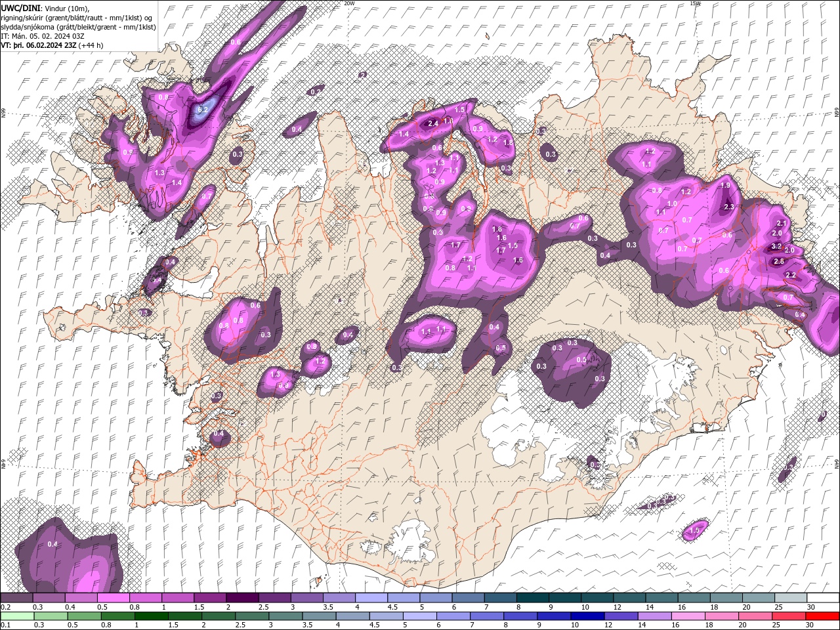Click the 2.8 snowfall value on the map
The height and width of the screenshot is (630, 840).
(779, 261)
